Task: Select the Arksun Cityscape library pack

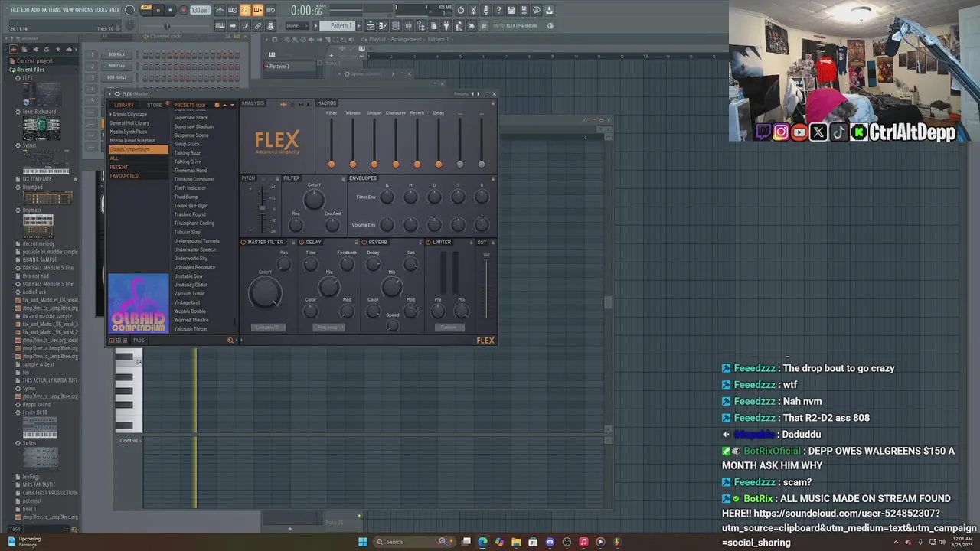Action: [129, 114]
